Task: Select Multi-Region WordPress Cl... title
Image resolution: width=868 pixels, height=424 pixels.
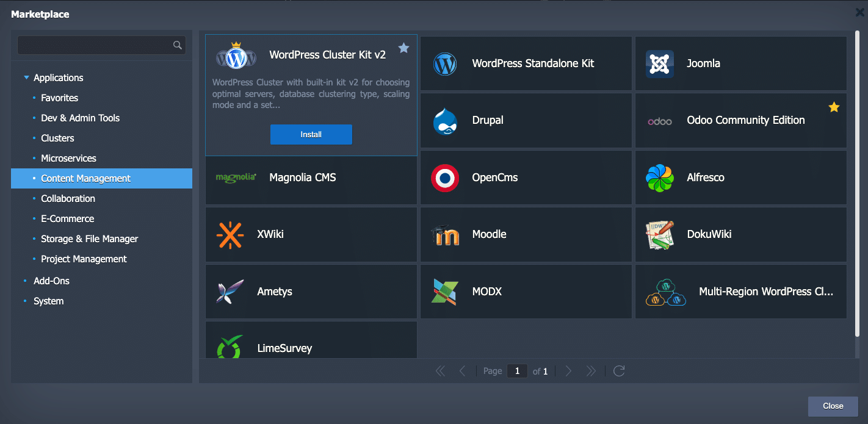Action: coord(766,292)
